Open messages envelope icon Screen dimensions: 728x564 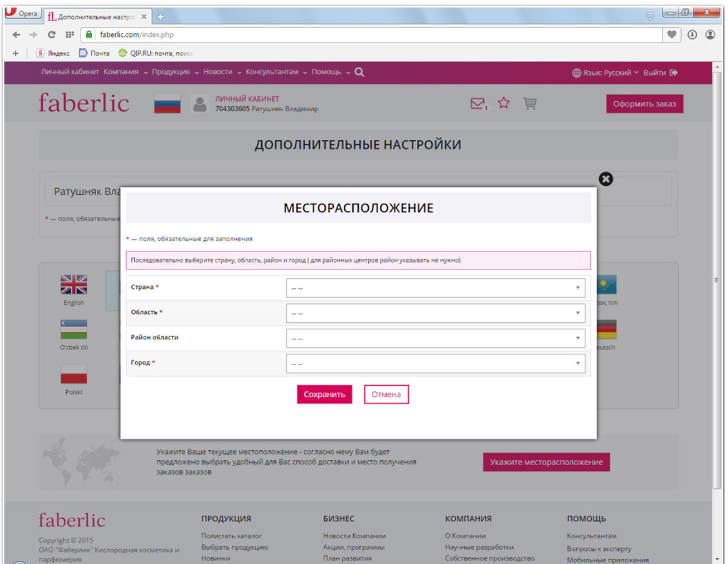pyautogui.click(x=479, y=103)
